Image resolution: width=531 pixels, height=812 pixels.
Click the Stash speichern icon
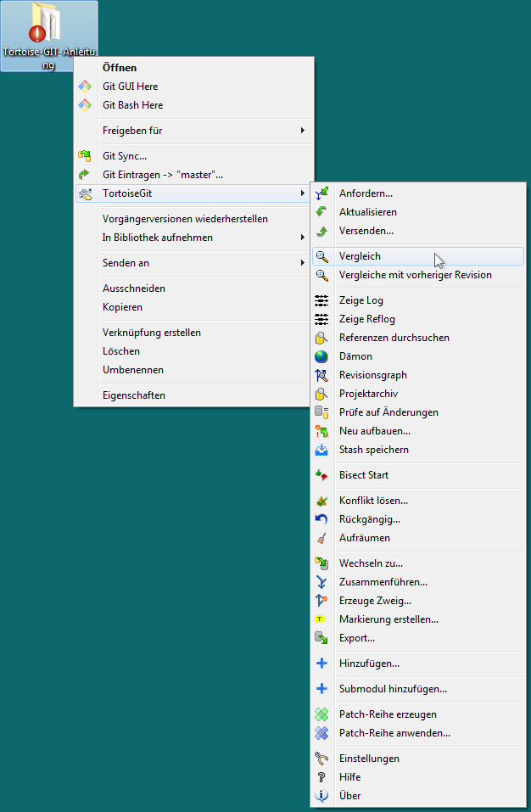pyautogui.click(x=321, y=450)
